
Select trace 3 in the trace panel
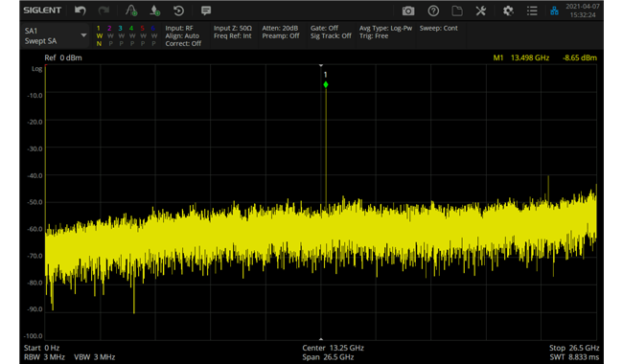click(x=121, y=35)
